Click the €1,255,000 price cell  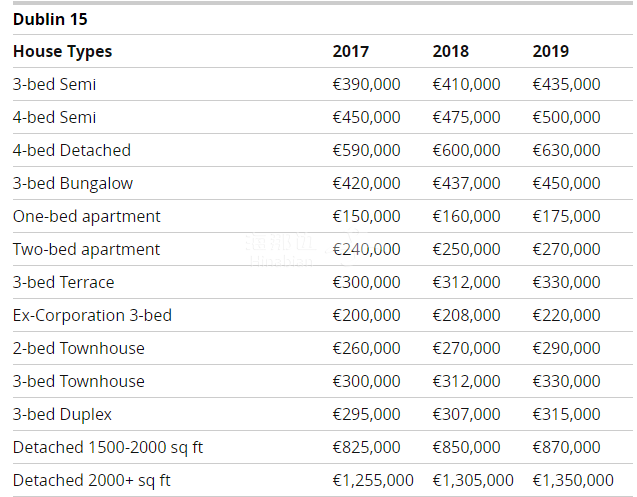tap(373, 480)
